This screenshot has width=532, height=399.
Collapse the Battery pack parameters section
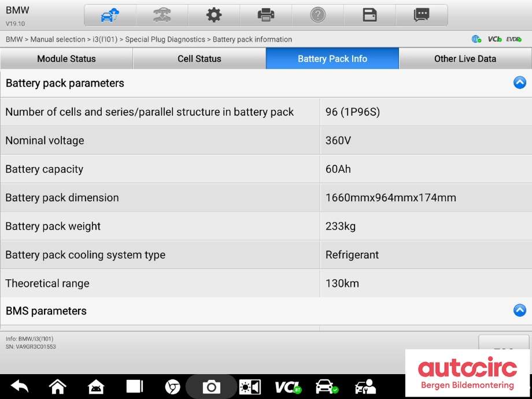tap(519, 83)
